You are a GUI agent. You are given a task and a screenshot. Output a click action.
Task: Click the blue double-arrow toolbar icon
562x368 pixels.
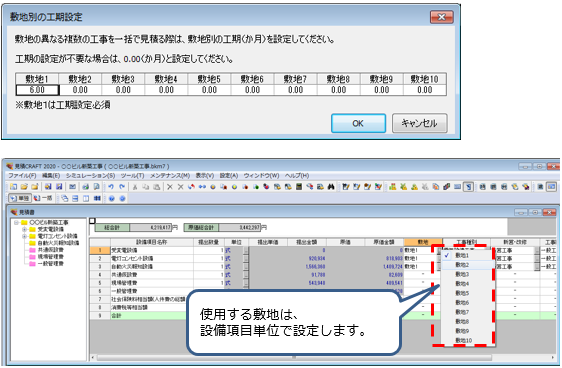coord(202,187)
